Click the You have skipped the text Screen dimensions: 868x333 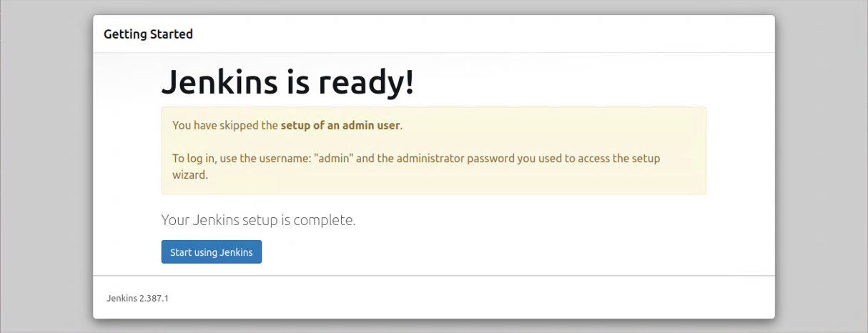(x=225, y=126)
